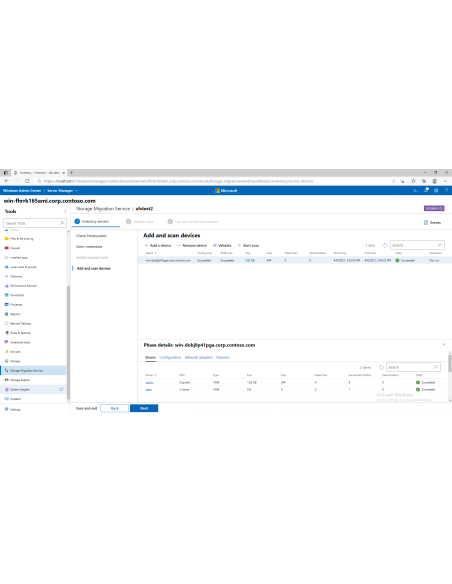Open the settings gear in blue header
Viewport: 452px width, 584px height.
pos(436,190)
